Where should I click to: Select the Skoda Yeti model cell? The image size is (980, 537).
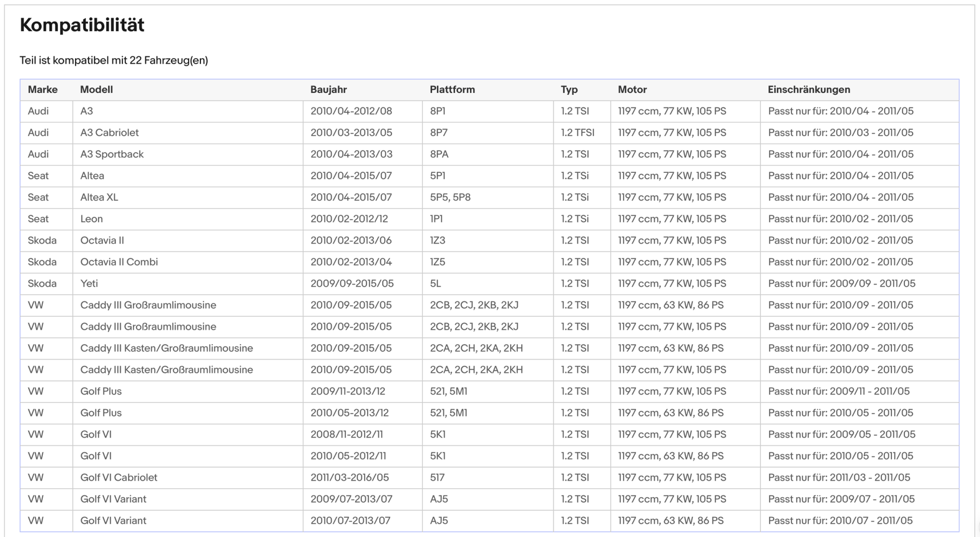click(x=89, y=284)
